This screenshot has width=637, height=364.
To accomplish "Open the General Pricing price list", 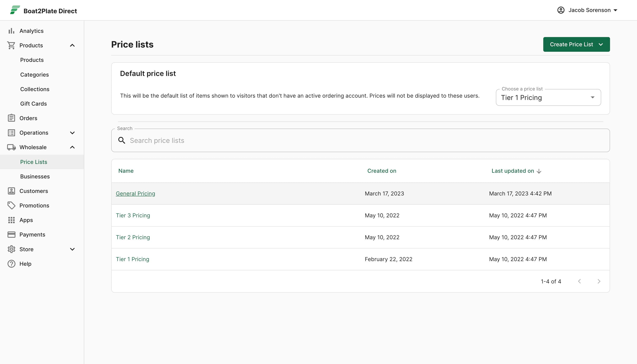I will (135, 194).
